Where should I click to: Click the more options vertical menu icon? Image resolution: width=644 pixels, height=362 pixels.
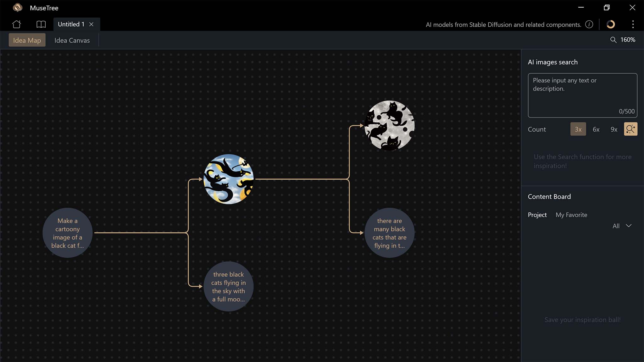tap(633, 24)
